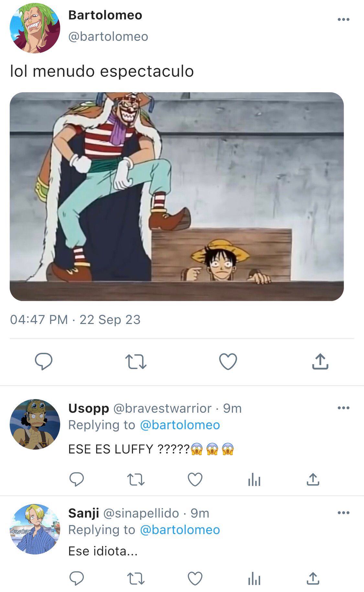Viewport: 364px width, 592px height.
Task: View analytics for Sanji's reply
Action: [254, 578]
